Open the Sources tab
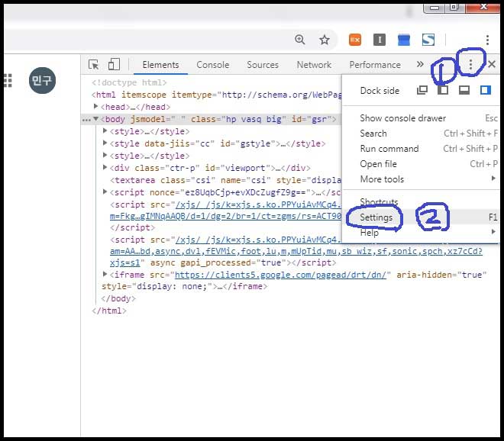 click(x=263, y=65)
